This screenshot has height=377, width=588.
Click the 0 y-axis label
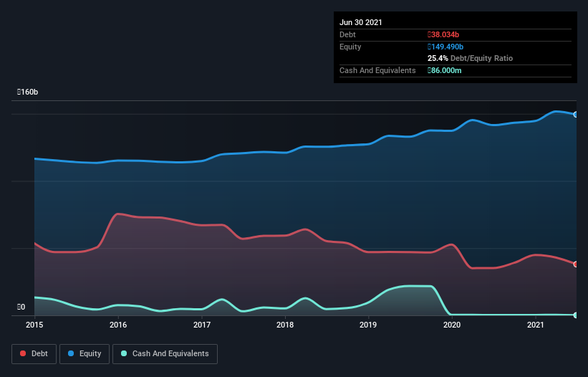pos(21,307)
